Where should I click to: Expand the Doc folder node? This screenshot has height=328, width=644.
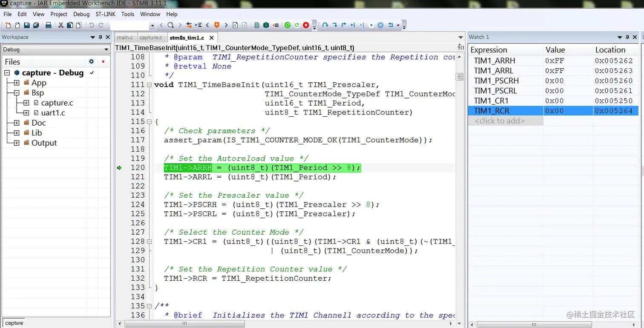click(x=16, y=123)
